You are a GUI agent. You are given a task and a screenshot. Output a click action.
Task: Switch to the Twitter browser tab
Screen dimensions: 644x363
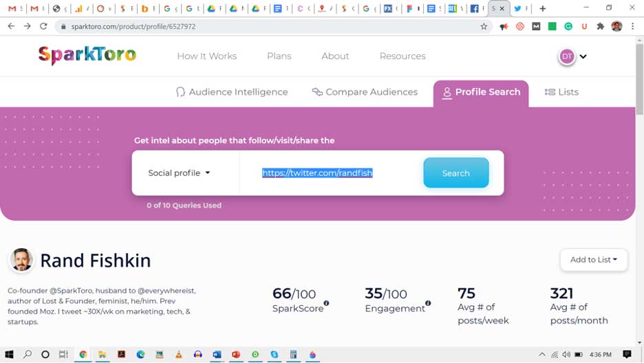pos(521,8)
